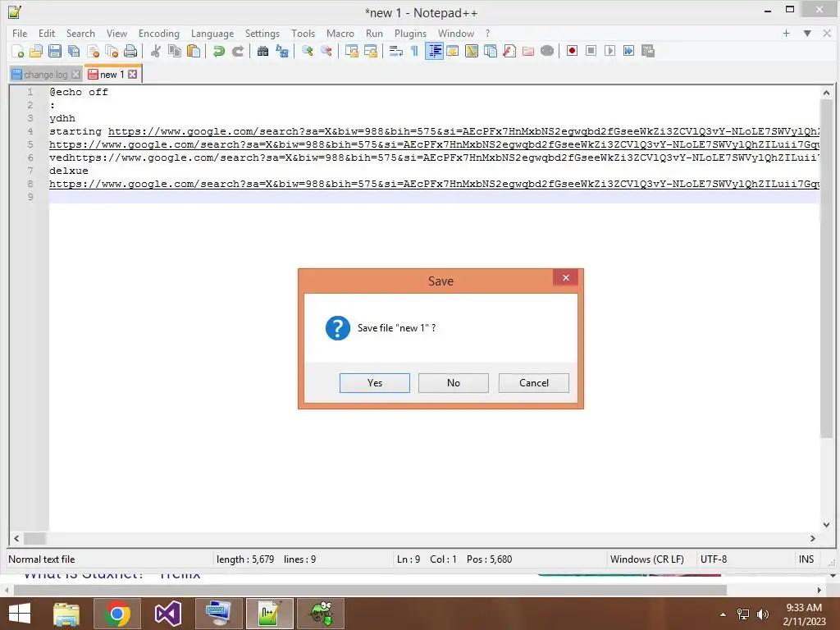The image size is (840, 630).
Task: Open the Document Map icon
Action: click(472, 51)
